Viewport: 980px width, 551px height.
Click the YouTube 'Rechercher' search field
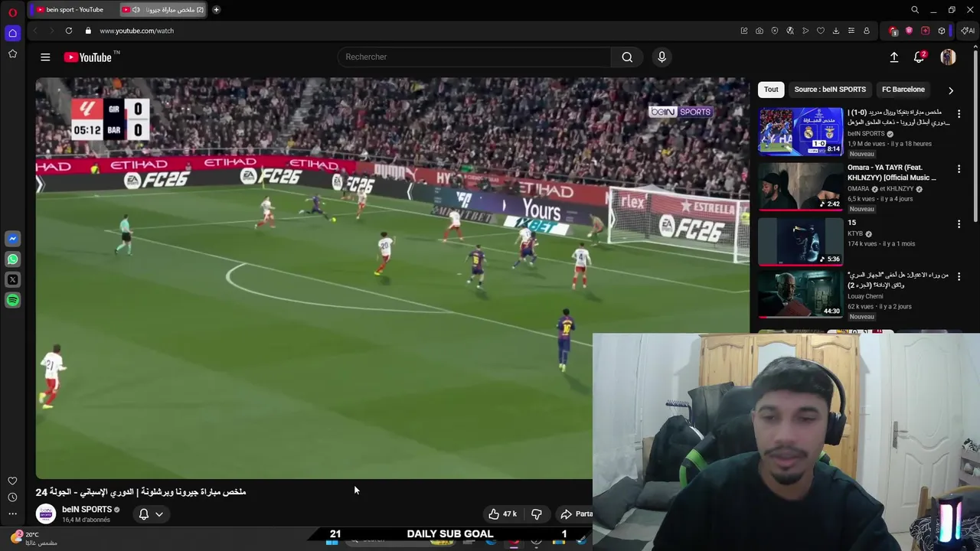475,57
